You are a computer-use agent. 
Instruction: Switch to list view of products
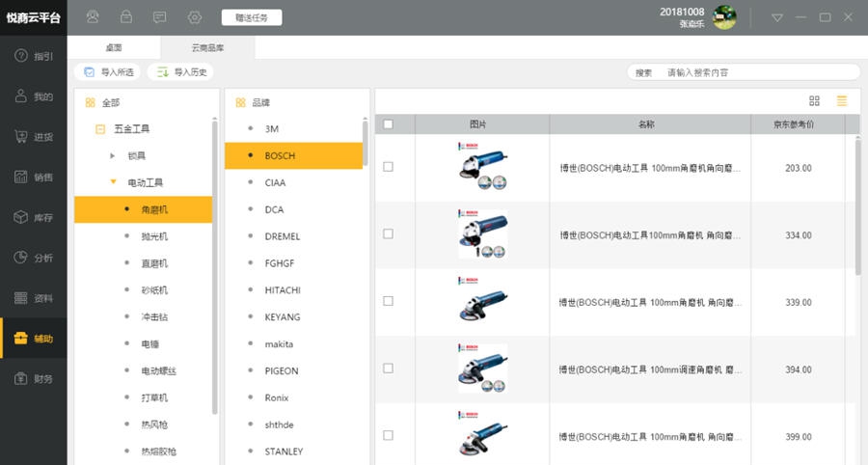pos(842,100)
